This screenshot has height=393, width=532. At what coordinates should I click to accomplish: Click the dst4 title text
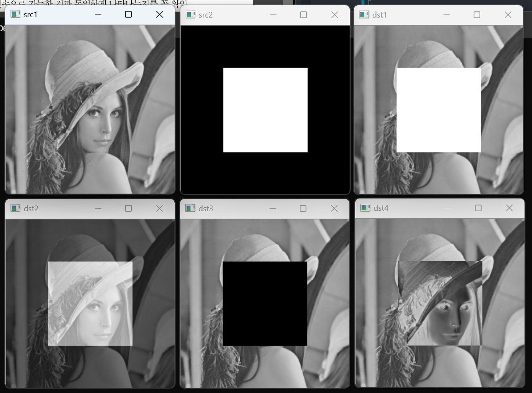point(381,208)
